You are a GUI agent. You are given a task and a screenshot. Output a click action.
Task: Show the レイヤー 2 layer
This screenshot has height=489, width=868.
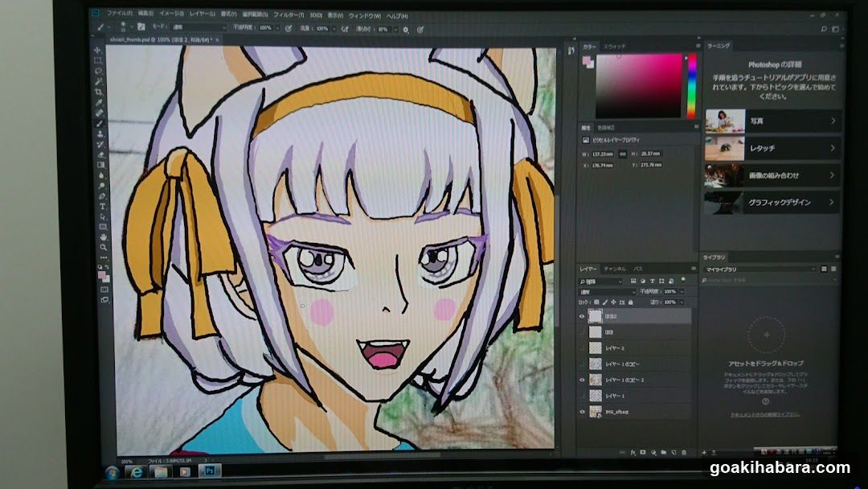[582, 347]
